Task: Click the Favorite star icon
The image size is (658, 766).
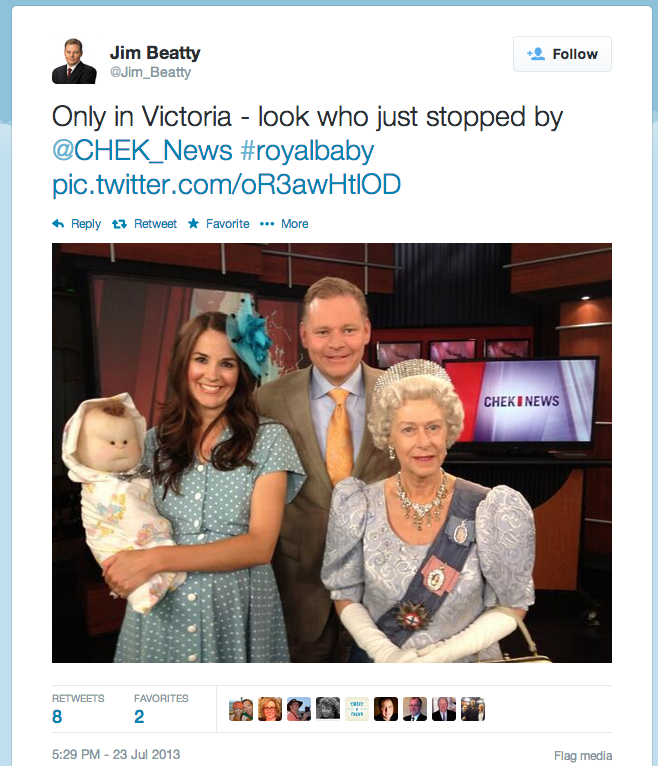Action: coord(193,223)
